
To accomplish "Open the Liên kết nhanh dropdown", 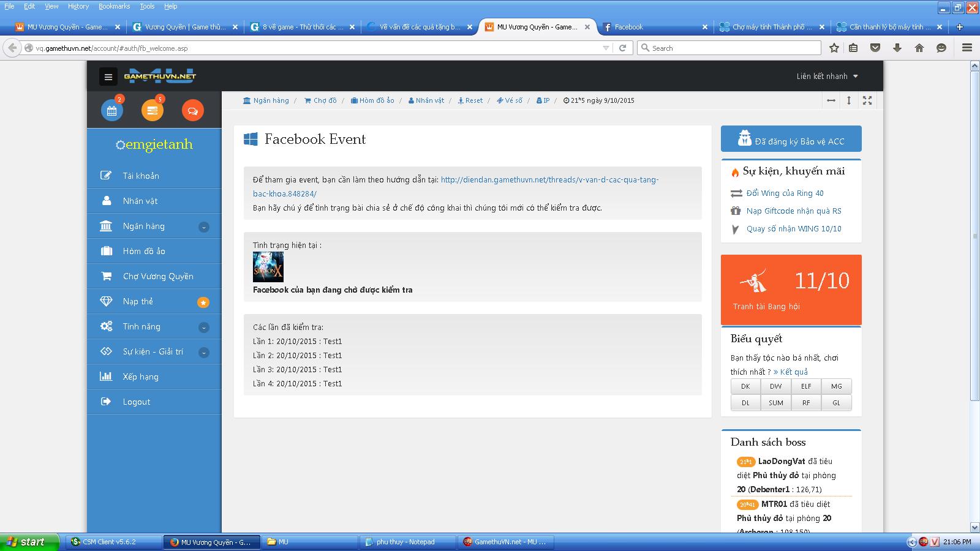I will point(827,77).
